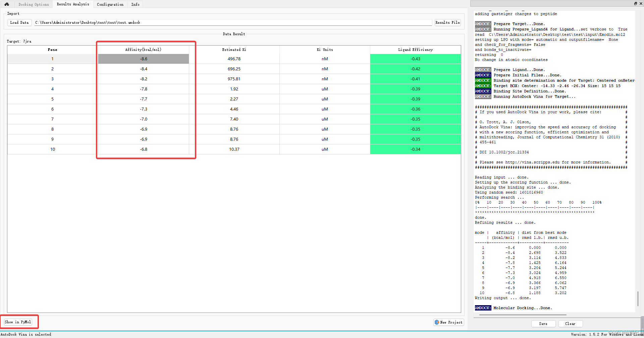This screenshot has width=644, height=338.
Task: Select ligand efficiency cell -0.42
Action: click(x=415, y=69)
